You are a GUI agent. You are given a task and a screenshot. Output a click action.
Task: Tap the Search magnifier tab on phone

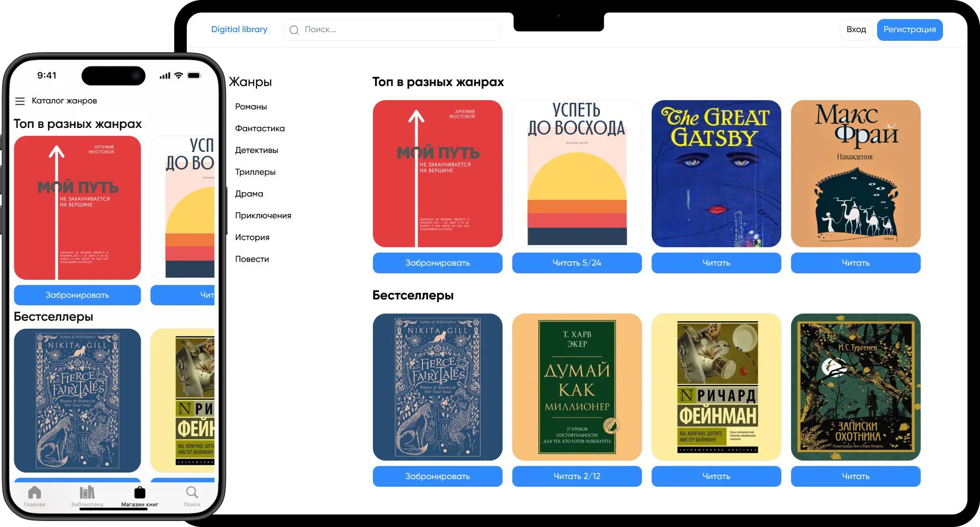pyautogui.click(x=192, y=492)
